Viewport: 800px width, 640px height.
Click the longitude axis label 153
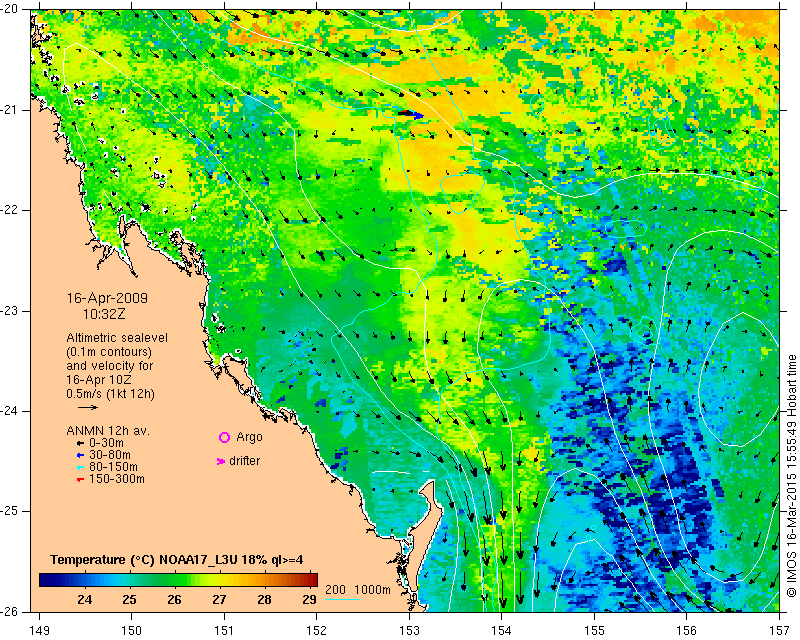click(x=409, y=630)
